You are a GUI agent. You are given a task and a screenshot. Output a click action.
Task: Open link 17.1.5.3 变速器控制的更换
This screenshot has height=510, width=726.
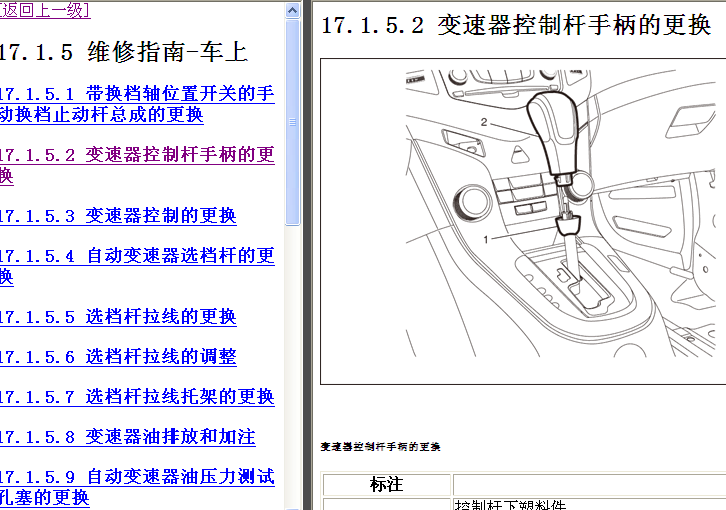tap(118, 216)
